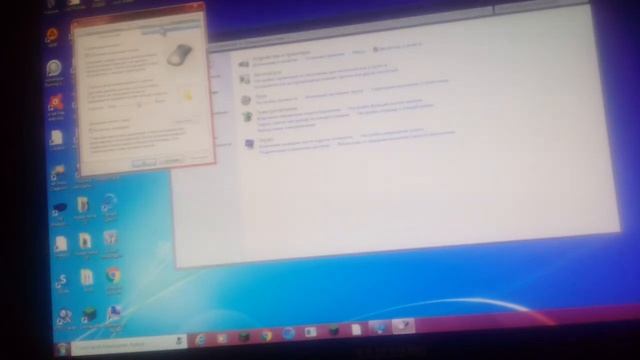Screen dimensions: 640x360
Task: Open the Devices and Printers heading link
Action: pyautogui.click(x=281, y=55)
